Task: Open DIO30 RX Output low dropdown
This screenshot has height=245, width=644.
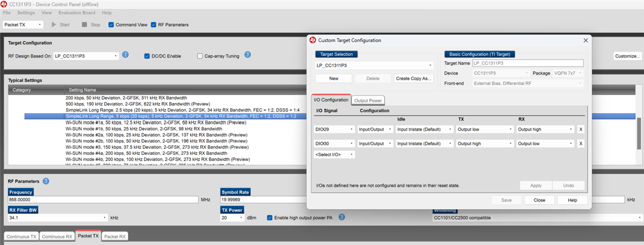Action: (545, 143)
